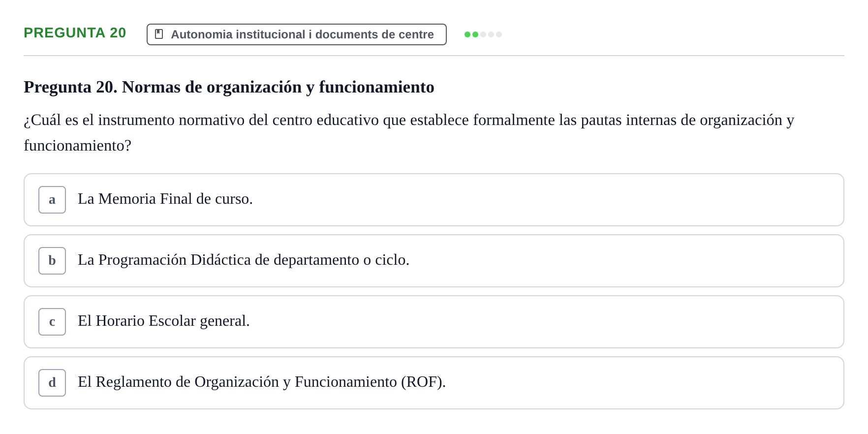Viewport: 868px width, 434px height.
Task: Select option c letter box
Action: pos(52,322)
